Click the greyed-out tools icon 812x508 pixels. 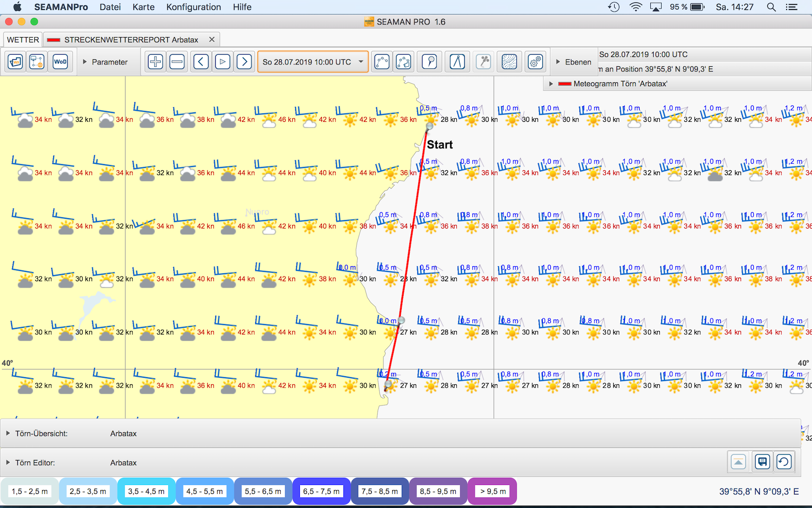[x=484, y=62]
